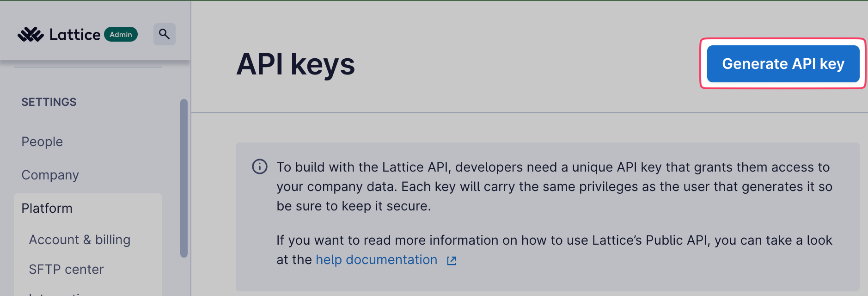The image size is (868, 296).
Task: Go to Account & billing
Action: coord(79,240)
